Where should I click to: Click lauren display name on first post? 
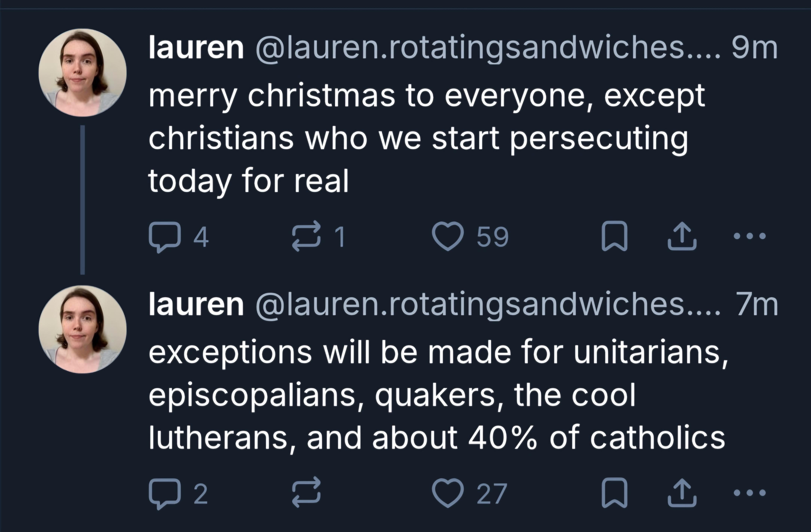point(196,48)
